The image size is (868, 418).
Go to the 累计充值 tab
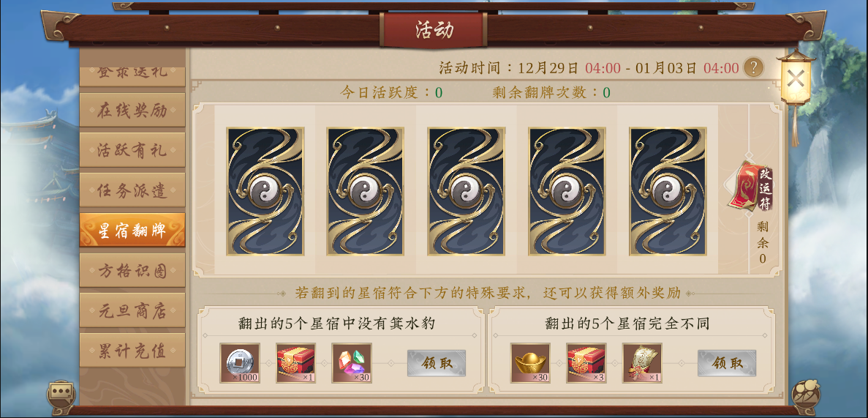[132, 350]
